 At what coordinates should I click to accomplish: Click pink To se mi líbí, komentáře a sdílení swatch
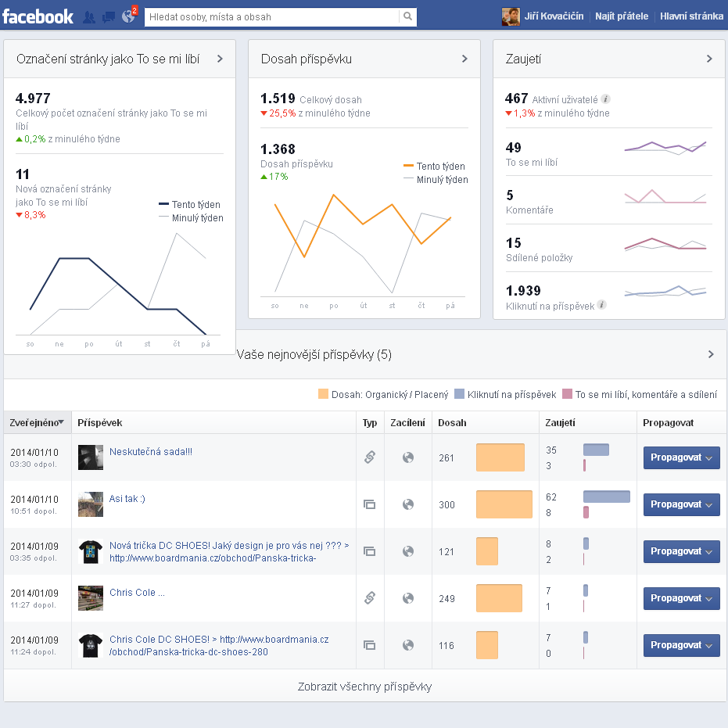tap(567, 394)
